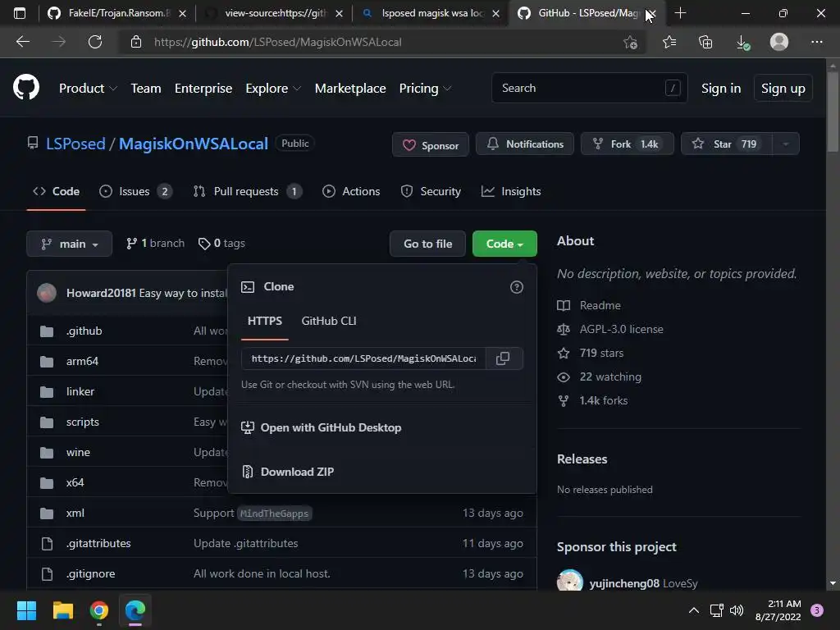Open the .gitignore file

90,573
